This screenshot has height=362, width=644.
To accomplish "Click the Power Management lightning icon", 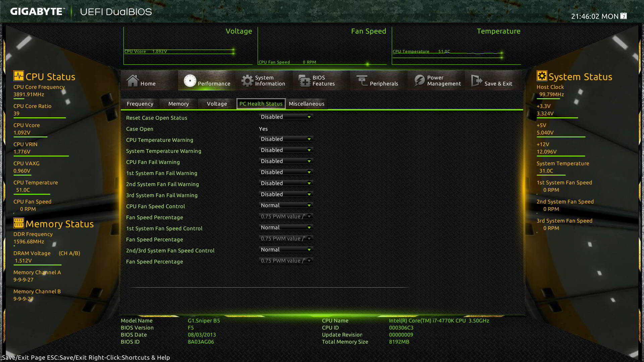I will click(x=419, y=80).
